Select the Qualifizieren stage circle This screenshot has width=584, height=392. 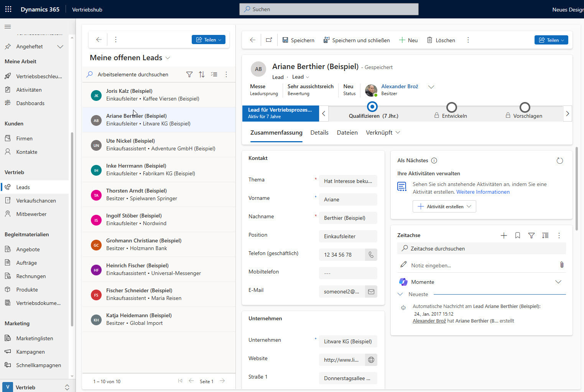pos(372,107)
